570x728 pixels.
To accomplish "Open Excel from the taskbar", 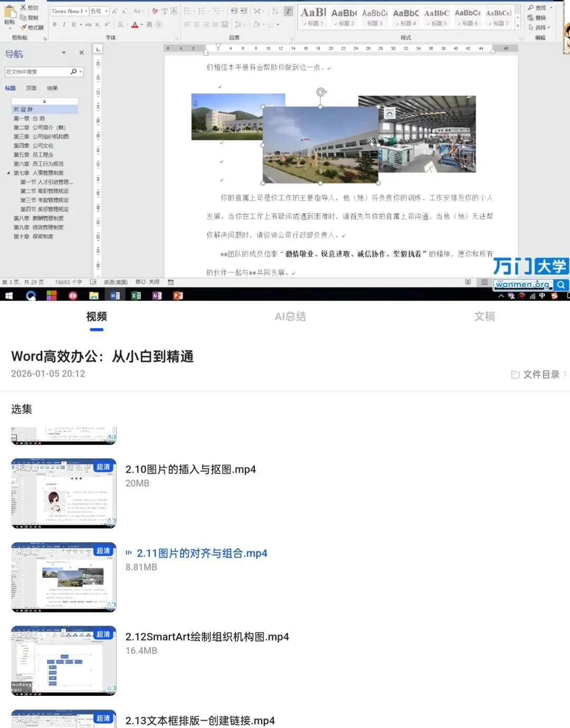I will coord(136,296).
